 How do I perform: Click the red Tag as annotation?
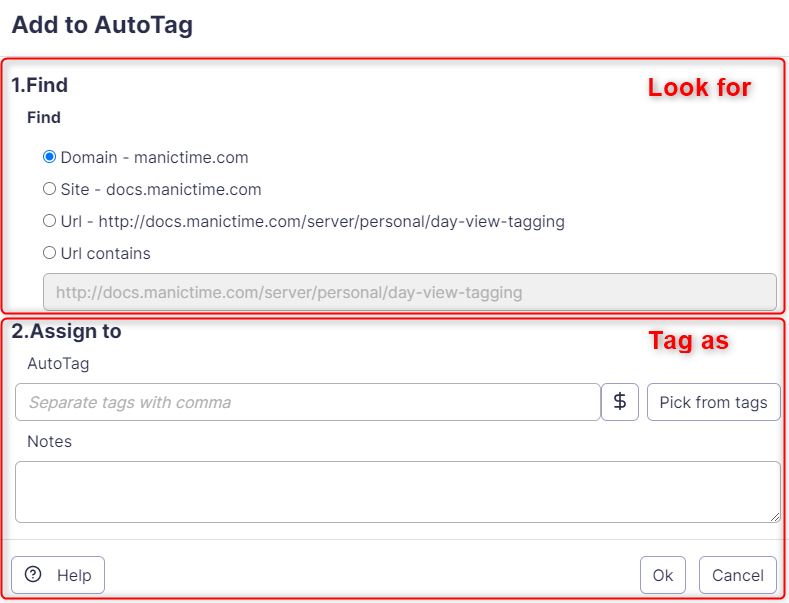click(689, 341)
